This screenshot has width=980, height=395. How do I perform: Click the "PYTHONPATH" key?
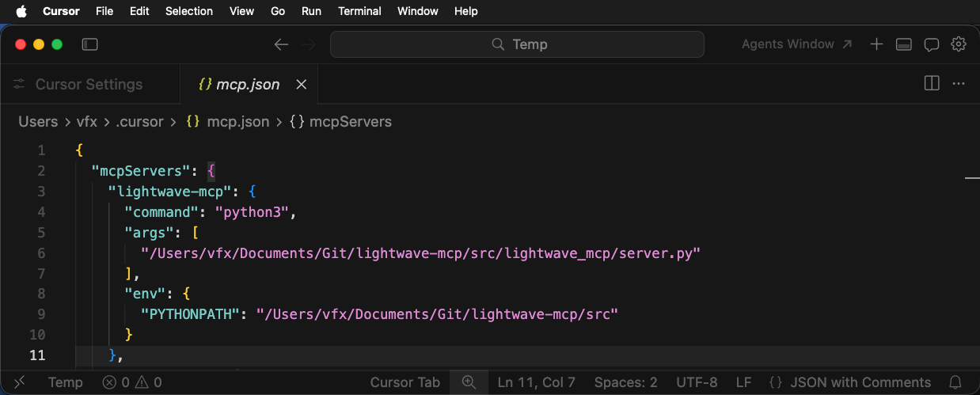(x=190, y=314)
